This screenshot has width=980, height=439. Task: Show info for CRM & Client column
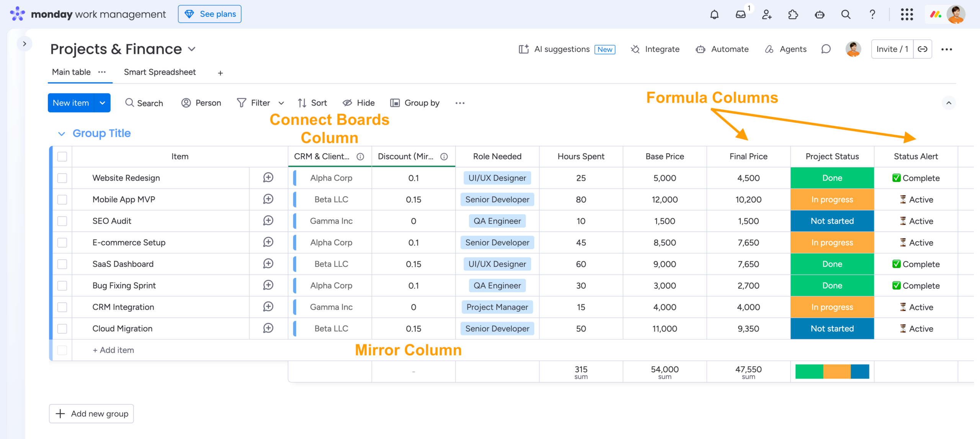(360, 156)
